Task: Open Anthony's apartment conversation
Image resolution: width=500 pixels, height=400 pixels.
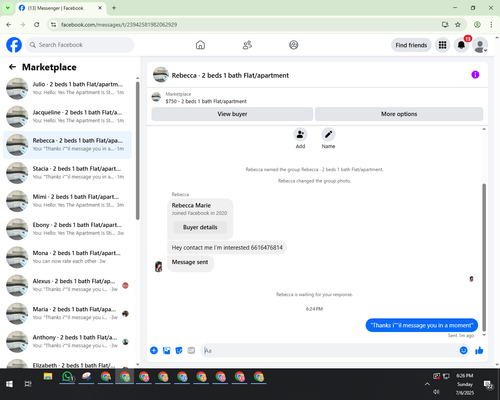Action: click(67, 341)
